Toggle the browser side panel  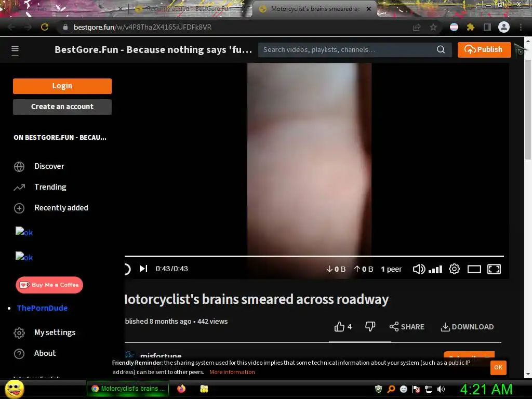[x=487, y=27]
